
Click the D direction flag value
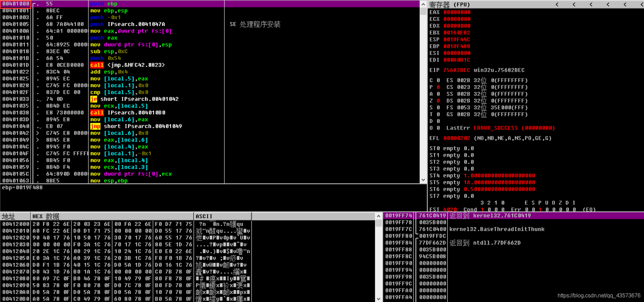pos(438,121)
